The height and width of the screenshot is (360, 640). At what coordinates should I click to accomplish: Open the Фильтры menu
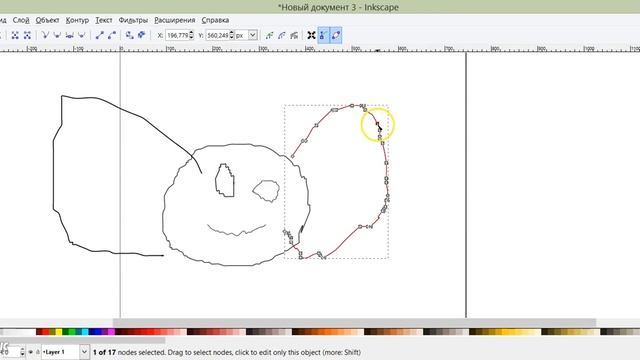[x=133, y=20]
